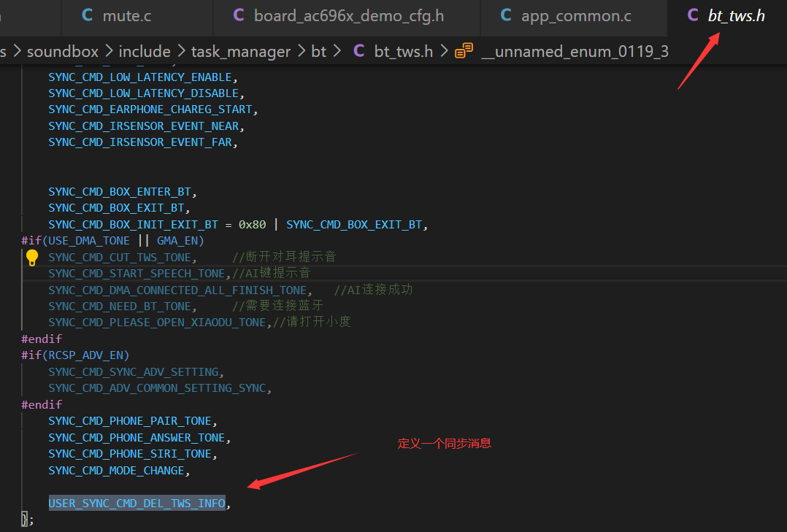Click highlighted USER_SYNC_CMD_DEL_TWS_INFO identifier
Screen dimensions: 787x532
pos(137,503)
